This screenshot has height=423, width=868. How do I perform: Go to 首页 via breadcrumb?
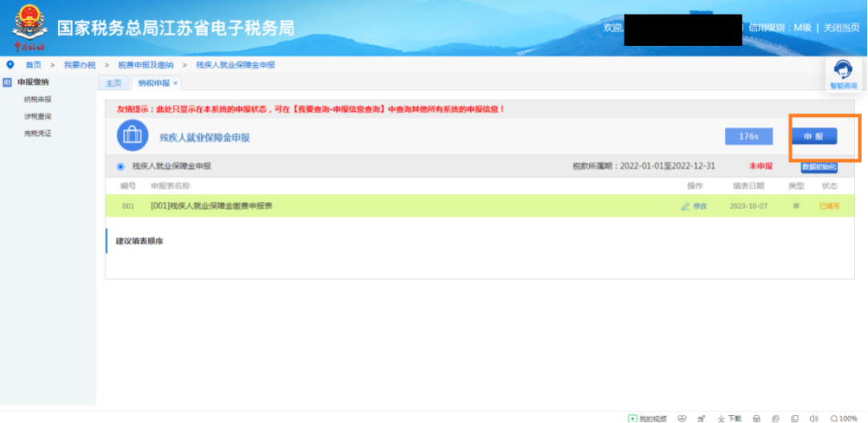tap(33, 65)
